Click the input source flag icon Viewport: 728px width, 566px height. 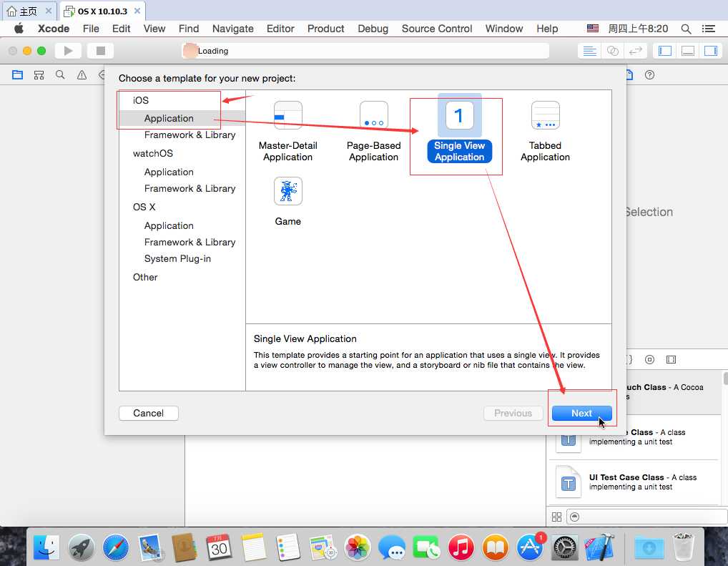(592, 29)
